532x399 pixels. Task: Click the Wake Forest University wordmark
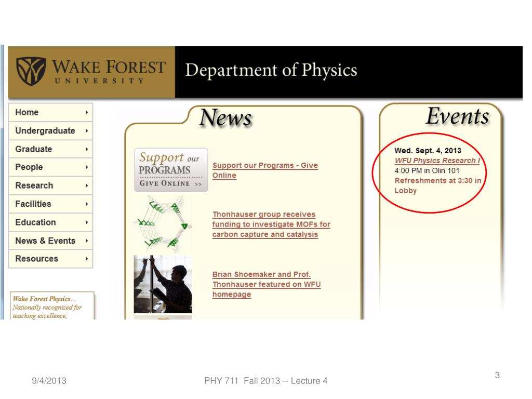[109, 71]
